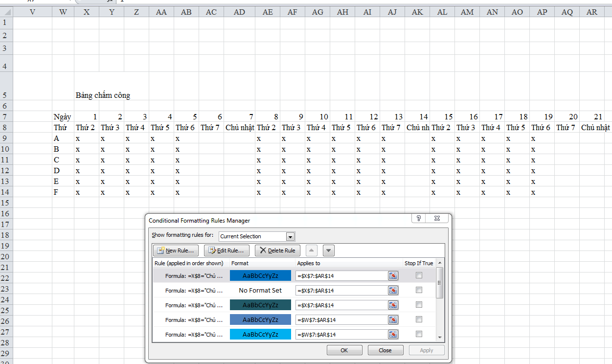Enable Stop If True for first rule
This screenshot has height=364, width=612.
(x=419, y=275)
